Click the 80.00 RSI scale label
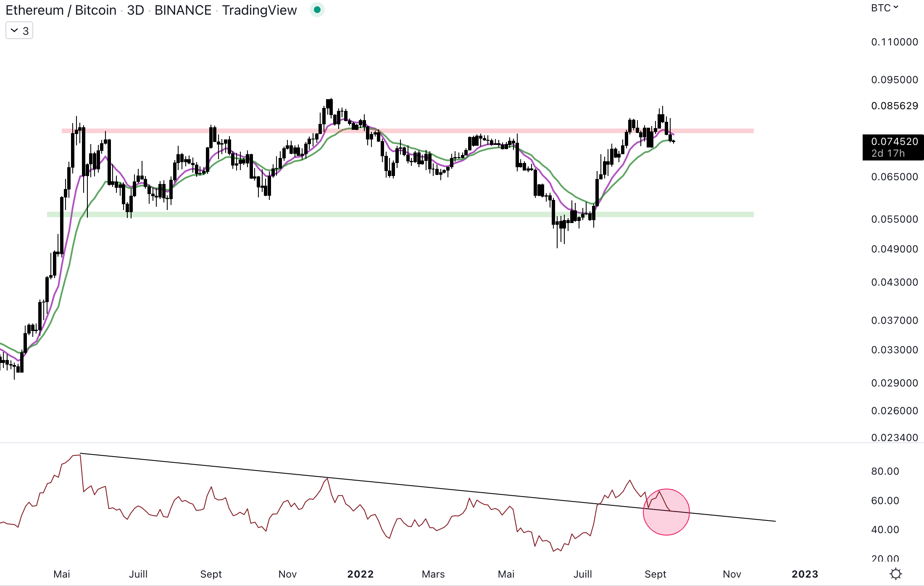 (885, 471)
